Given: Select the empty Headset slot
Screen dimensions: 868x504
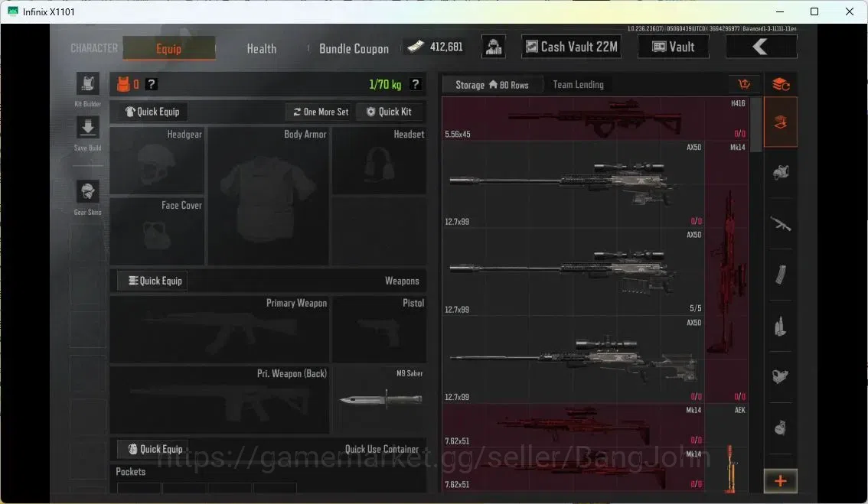Looking at the screenshot, I should (x=379, y=161).
